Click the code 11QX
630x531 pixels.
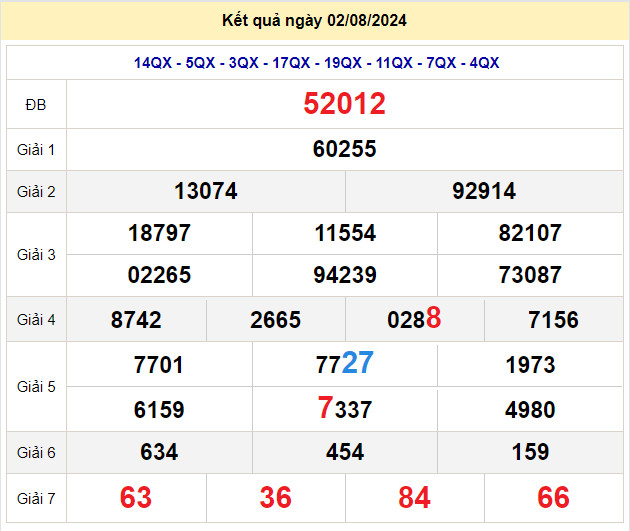(394, 63)
